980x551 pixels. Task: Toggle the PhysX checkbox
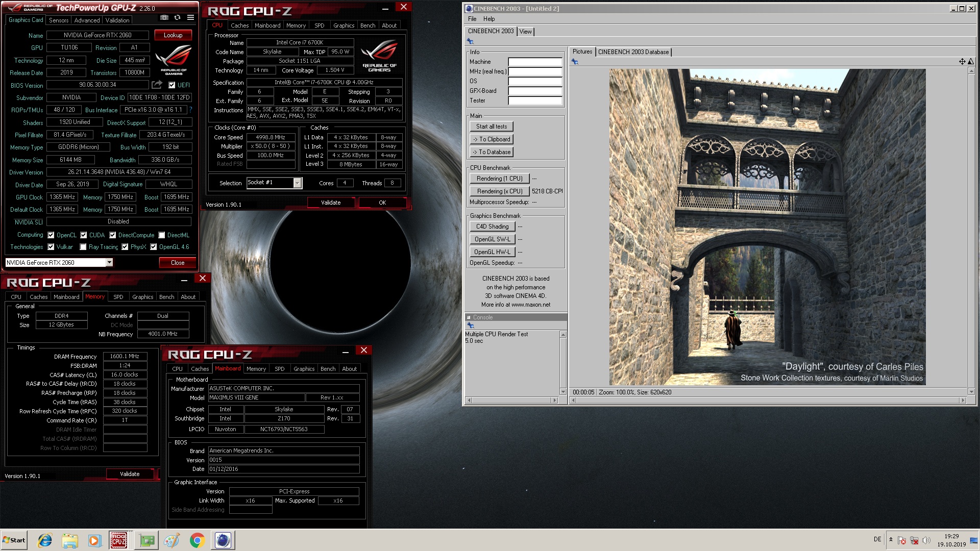(x=125, y=247)
